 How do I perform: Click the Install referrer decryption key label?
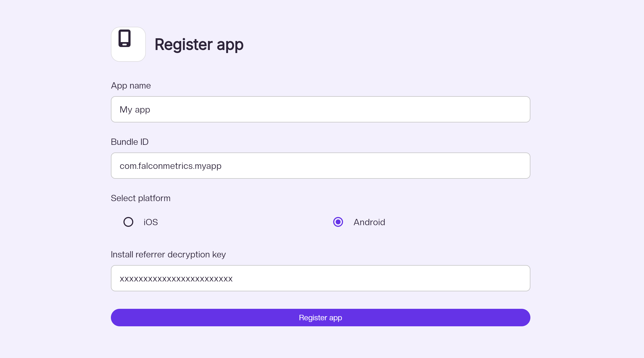pyautogui.click(x=168, y=254)
